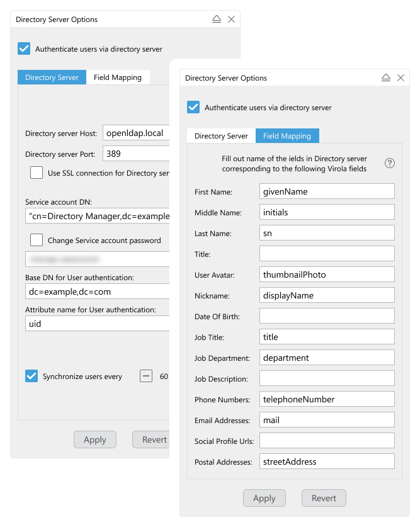
Task: Click the pin icon on the back dialog
Action: point(216,20)
